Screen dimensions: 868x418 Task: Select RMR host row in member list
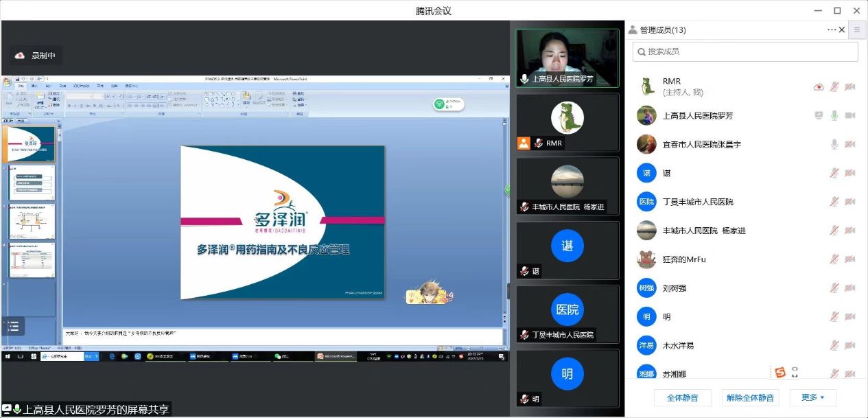pos(745,86)
